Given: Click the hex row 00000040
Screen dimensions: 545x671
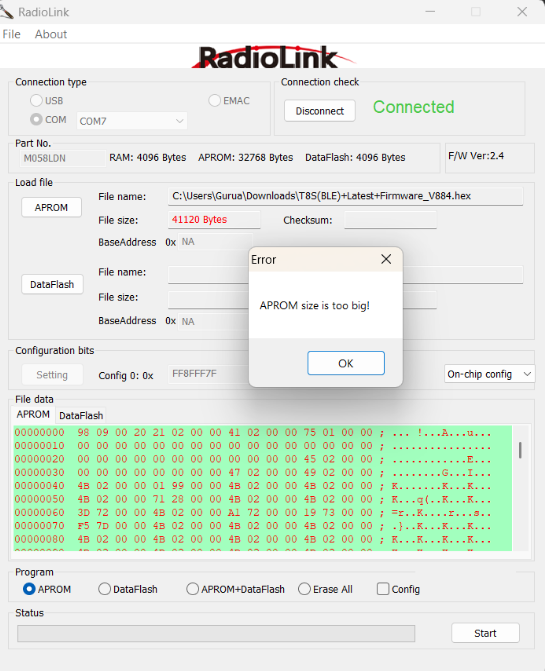Looking at the screenshot, I should (x=253, y=486).
